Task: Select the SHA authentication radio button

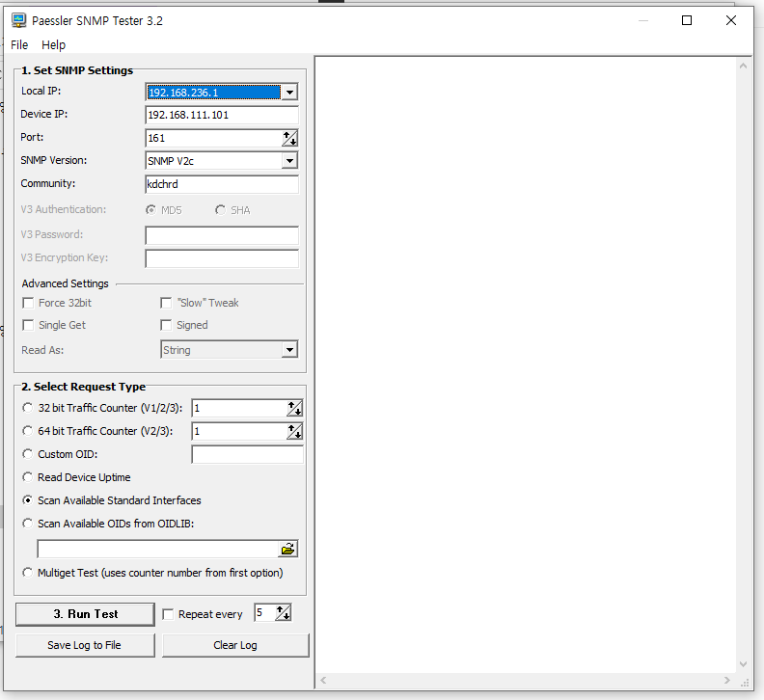Action: [220, 210]
